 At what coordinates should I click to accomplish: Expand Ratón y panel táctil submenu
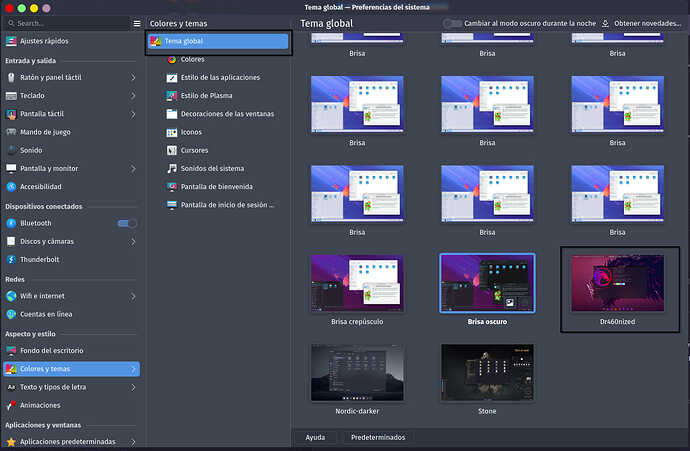(x=134, y=78)
